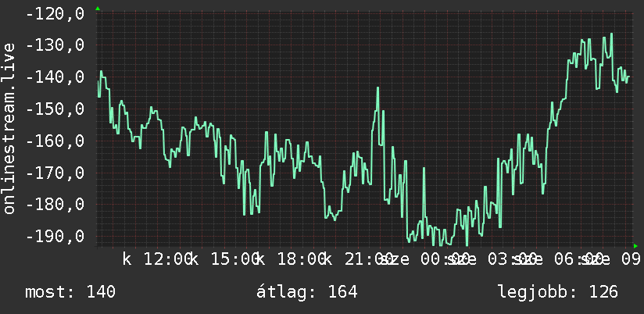
Task: Click the 'legjobb: 126' best value
Action: pos(558,292)
